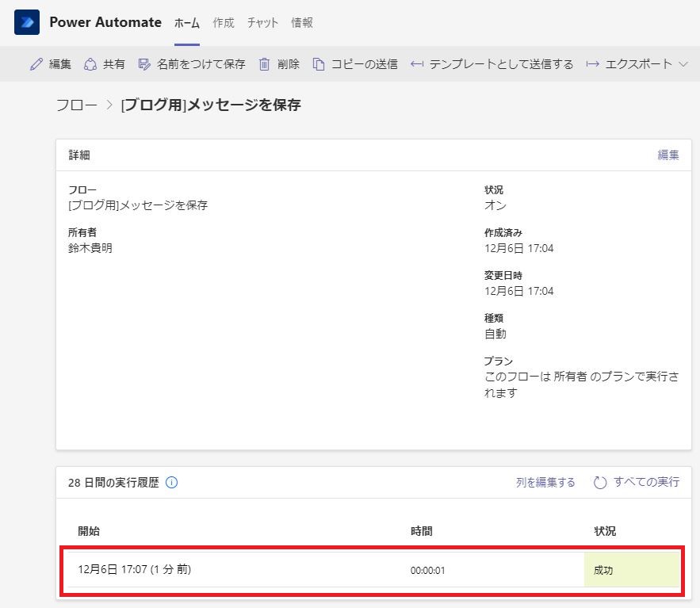700x608 pixels.
Task: Click the trash can icon beside 削除
Action: tap(264, 64)
